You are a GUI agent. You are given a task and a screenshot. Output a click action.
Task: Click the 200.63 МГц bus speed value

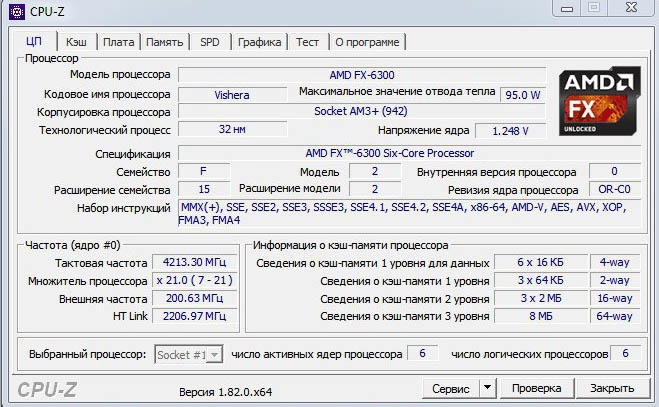point(195,298)
